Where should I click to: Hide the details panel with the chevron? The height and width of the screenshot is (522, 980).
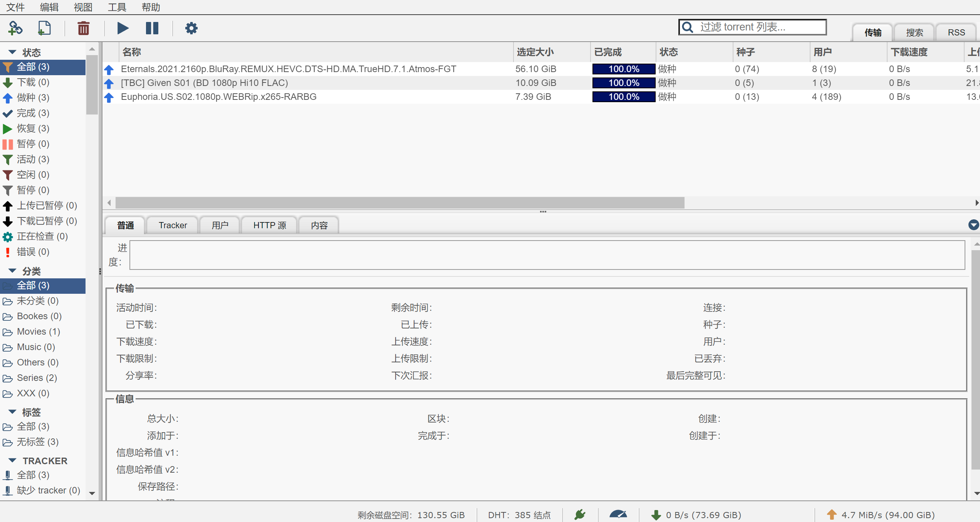[x=974, y=225]
